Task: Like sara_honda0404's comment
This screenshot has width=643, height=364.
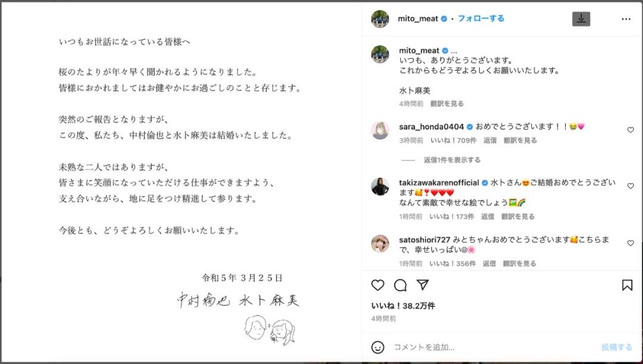Action: pos(630,130)
